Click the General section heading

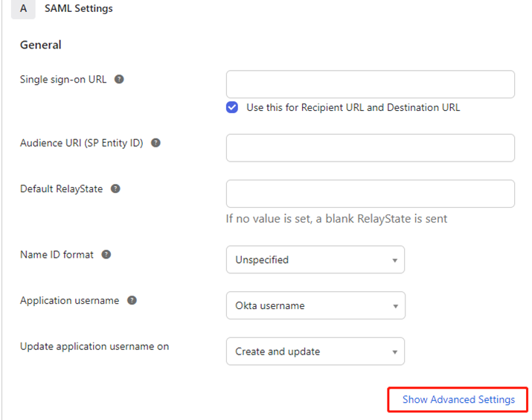click(41, 45)
